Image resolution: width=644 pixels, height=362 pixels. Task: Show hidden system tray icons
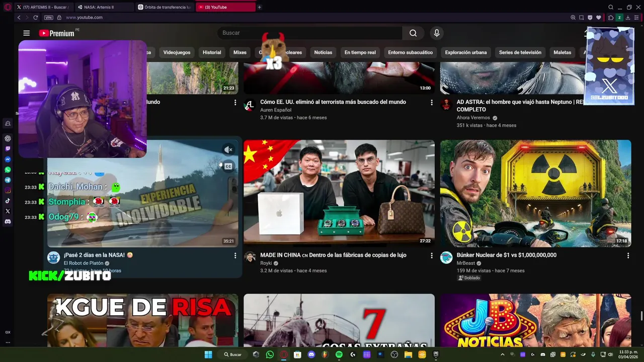pos(502,354)
